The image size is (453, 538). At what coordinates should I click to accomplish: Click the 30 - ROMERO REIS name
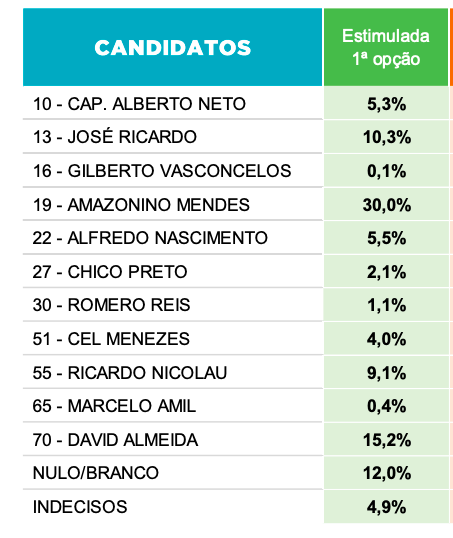coord(111,305)
